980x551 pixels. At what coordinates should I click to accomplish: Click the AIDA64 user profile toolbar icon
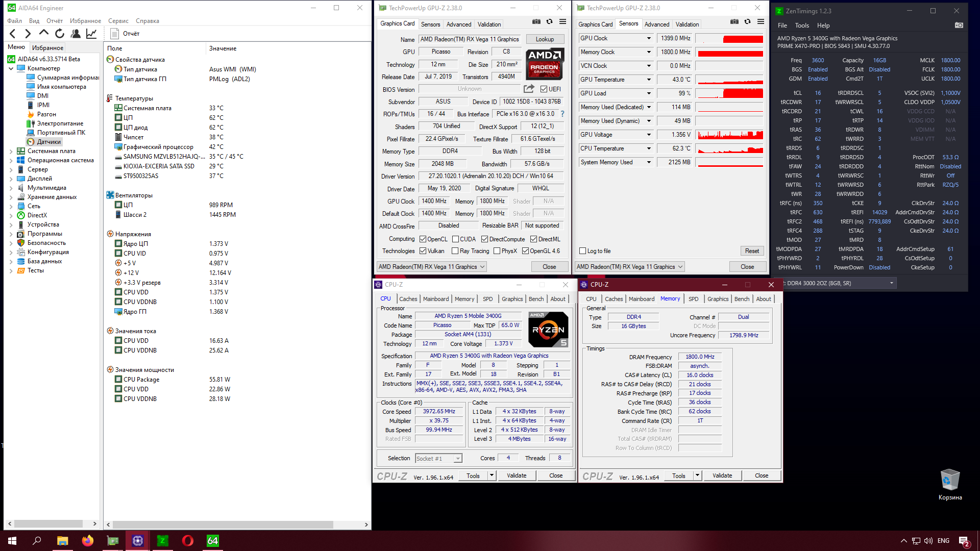click(76, 34)
